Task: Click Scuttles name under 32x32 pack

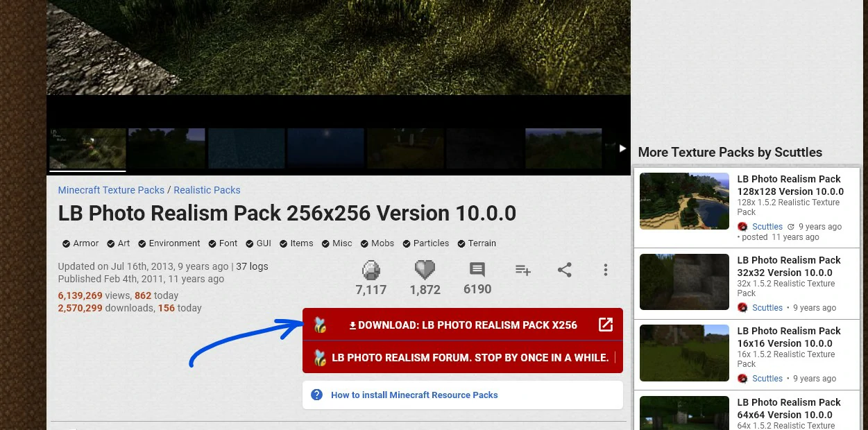Action: [767, 308]
